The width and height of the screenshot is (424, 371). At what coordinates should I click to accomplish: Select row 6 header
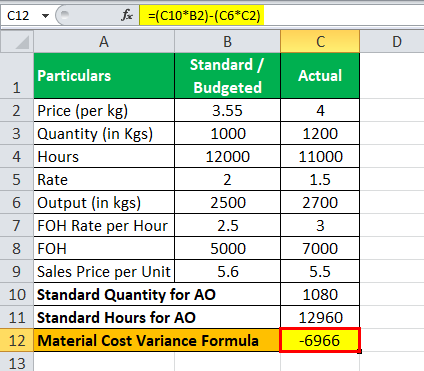point(17,202)
